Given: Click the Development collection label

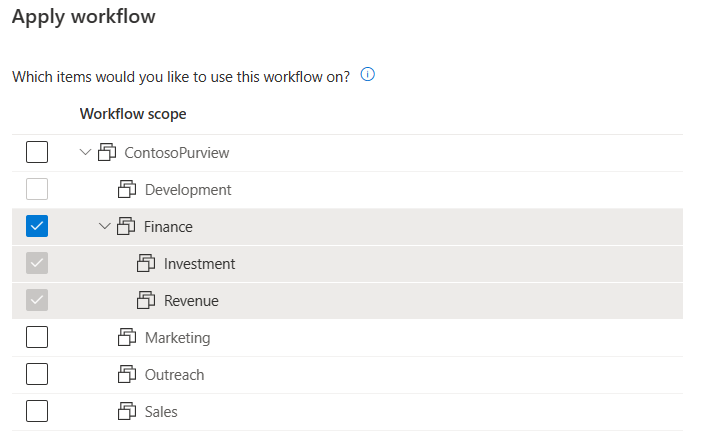Looking at the screenshot, I should coord(188,190).
